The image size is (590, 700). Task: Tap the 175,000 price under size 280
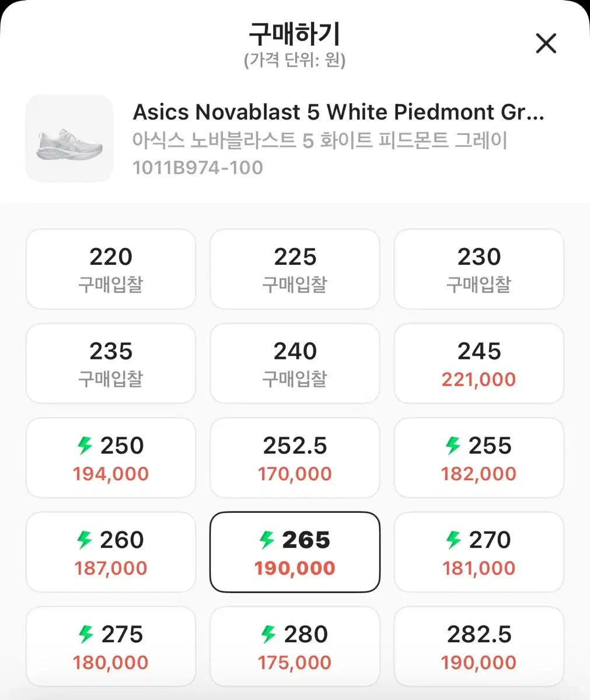(x=295, y=663)
